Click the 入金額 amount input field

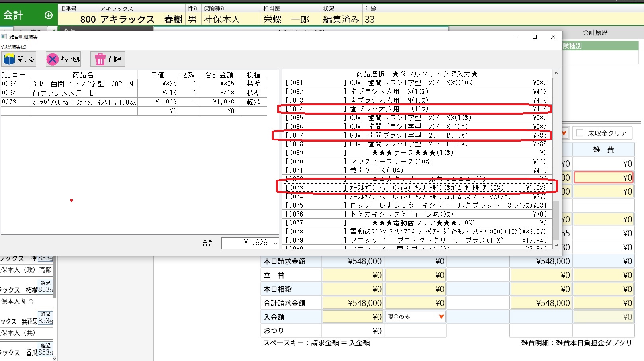pyautogui.click(x=352, y=317)
